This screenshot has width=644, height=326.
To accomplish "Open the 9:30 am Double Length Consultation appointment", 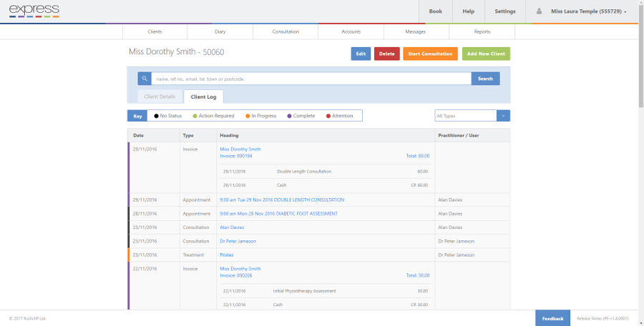I will (282, 200).
